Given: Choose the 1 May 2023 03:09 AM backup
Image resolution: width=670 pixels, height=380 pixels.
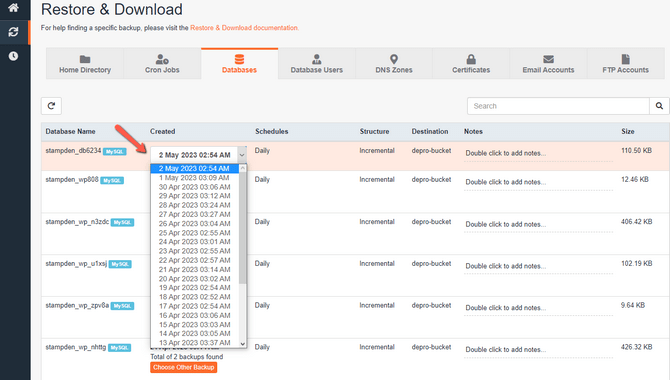Looking at the screenshot, I should pyautogui.click(x=194, y=177).
